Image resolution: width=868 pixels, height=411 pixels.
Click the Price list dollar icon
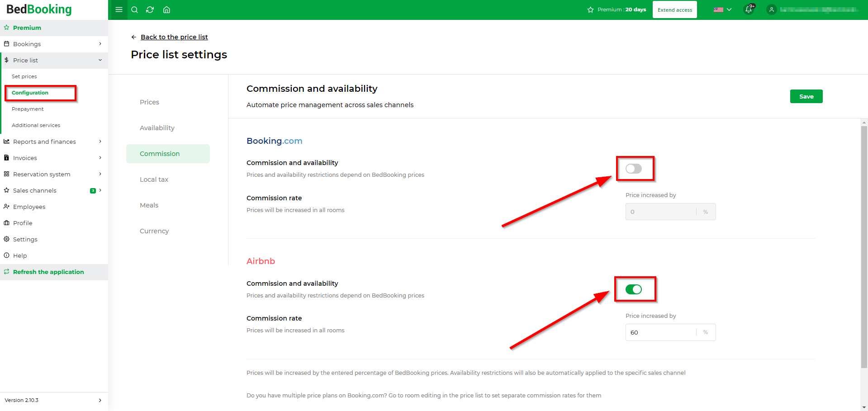[x=6, y=60]
